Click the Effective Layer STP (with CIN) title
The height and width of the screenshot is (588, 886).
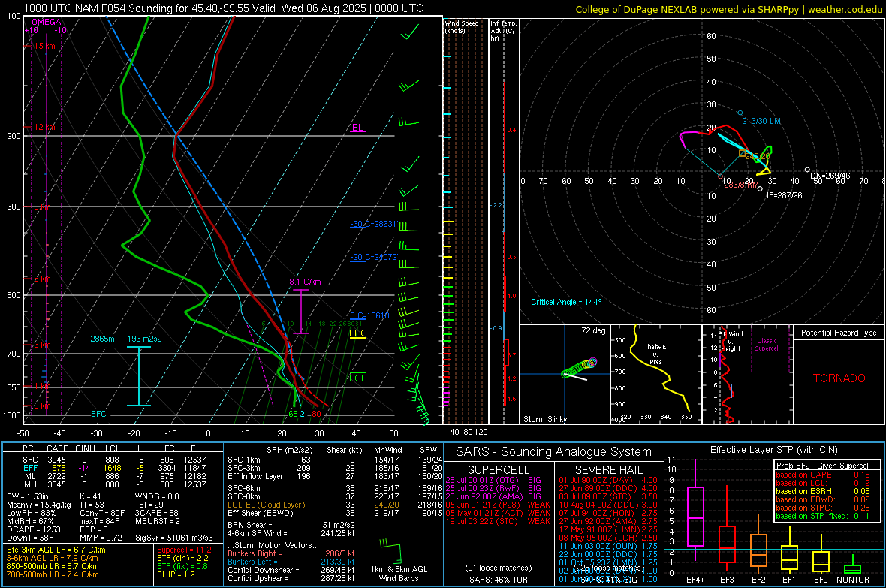tap(773, 450)
